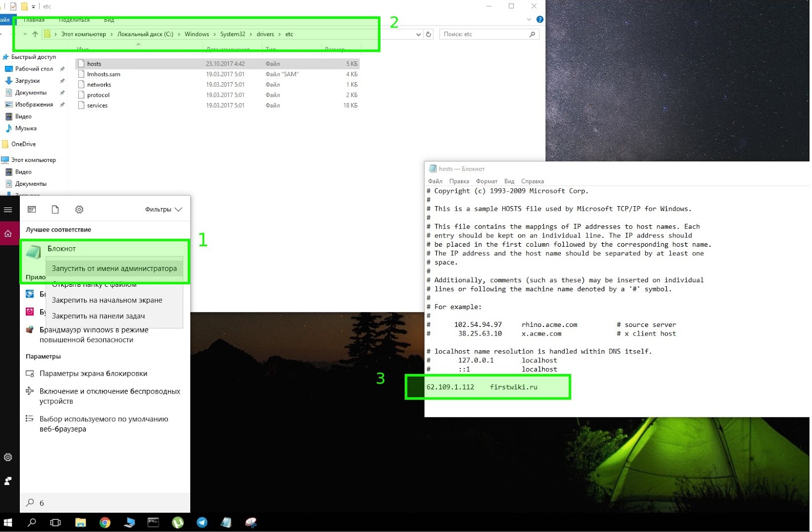Open uTorrent from the taskbar
Viewport: 812px width, 532px height.
click(x=178, y=522)
